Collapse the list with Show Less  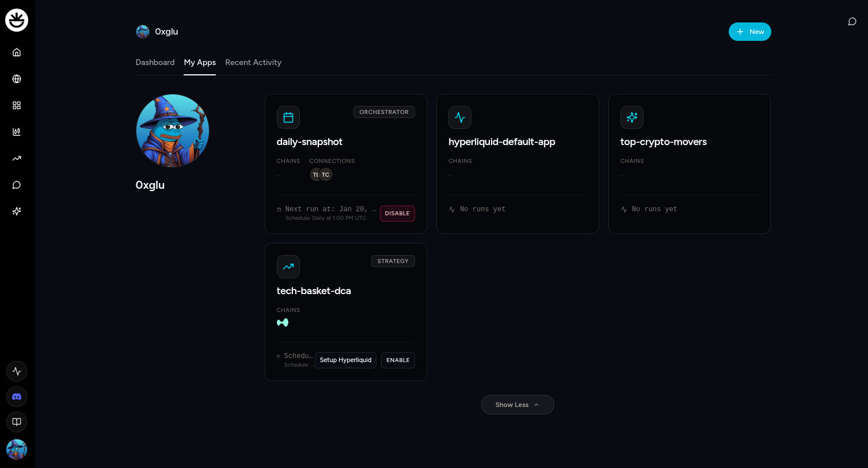[x=517, y=405]
